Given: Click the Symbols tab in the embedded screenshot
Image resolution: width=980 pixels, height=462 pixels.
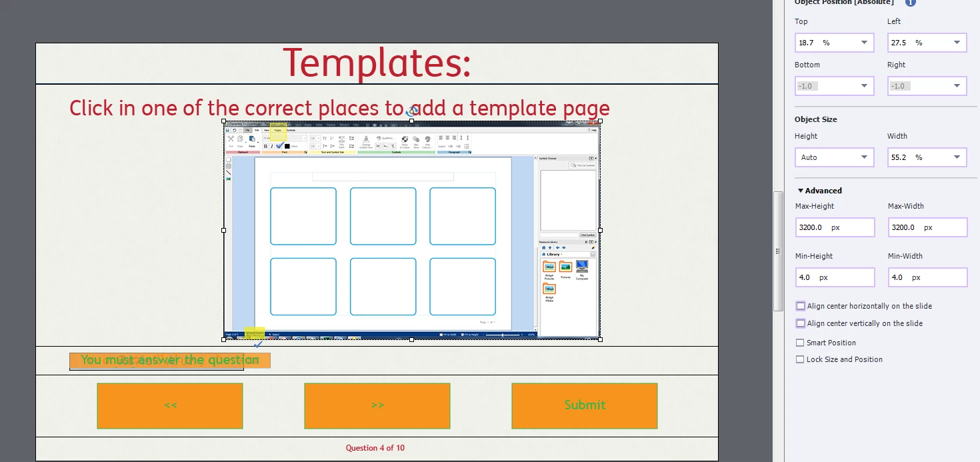Looking at the screenshot, I should point(291,130).
